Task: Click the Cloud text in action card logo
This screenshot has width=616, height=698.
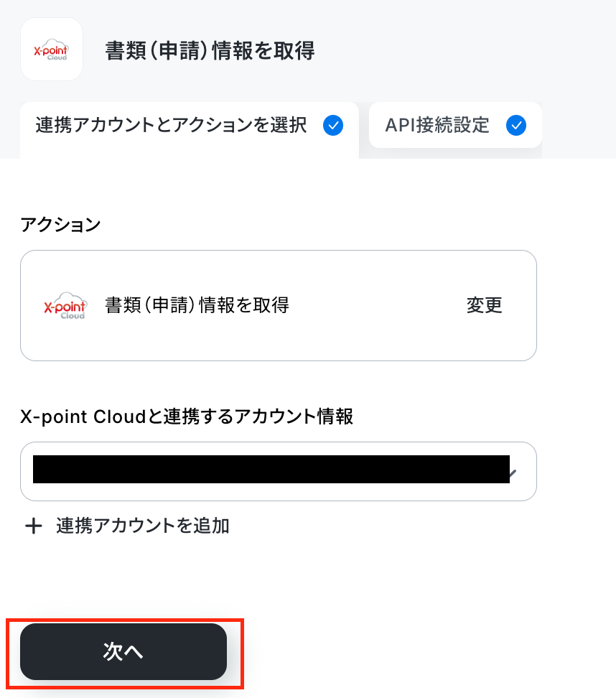Action: pyautogui.click(x=73, y=316)
